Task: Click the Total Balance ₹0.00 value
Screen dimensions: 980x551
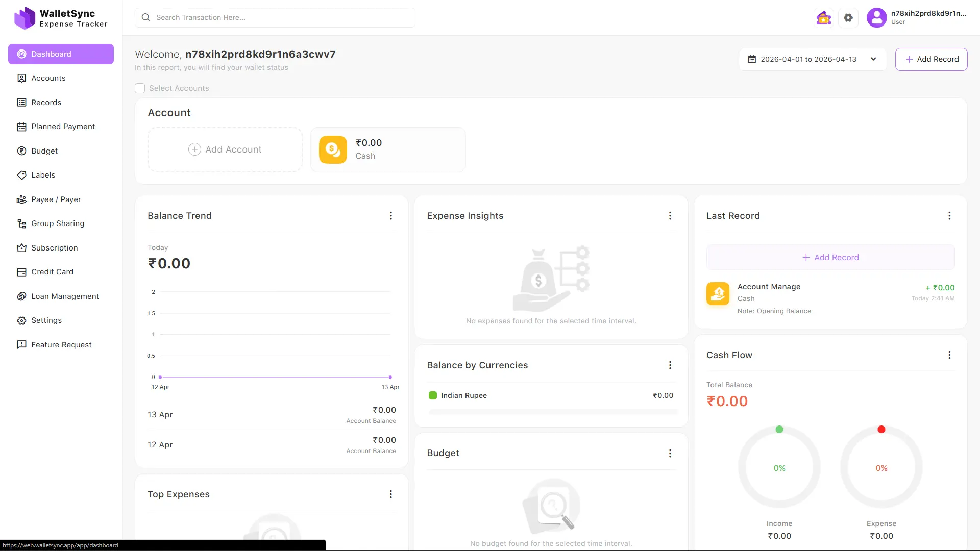Action: [x=727, y=402]
